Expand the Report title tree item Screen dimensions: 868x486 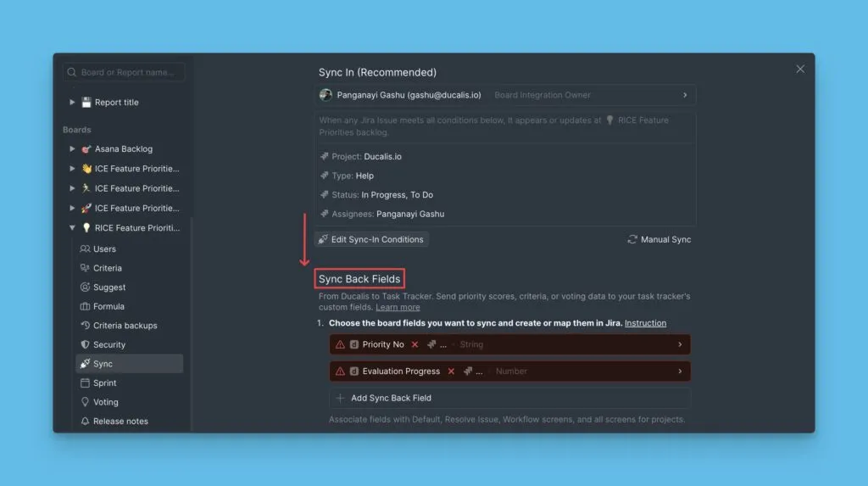(72, 103)
